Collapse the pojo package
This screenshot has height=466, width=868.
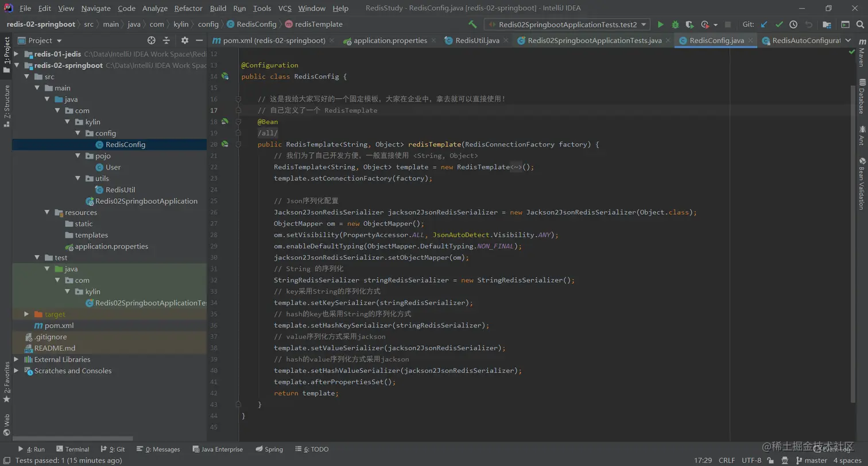click(78, 156)
